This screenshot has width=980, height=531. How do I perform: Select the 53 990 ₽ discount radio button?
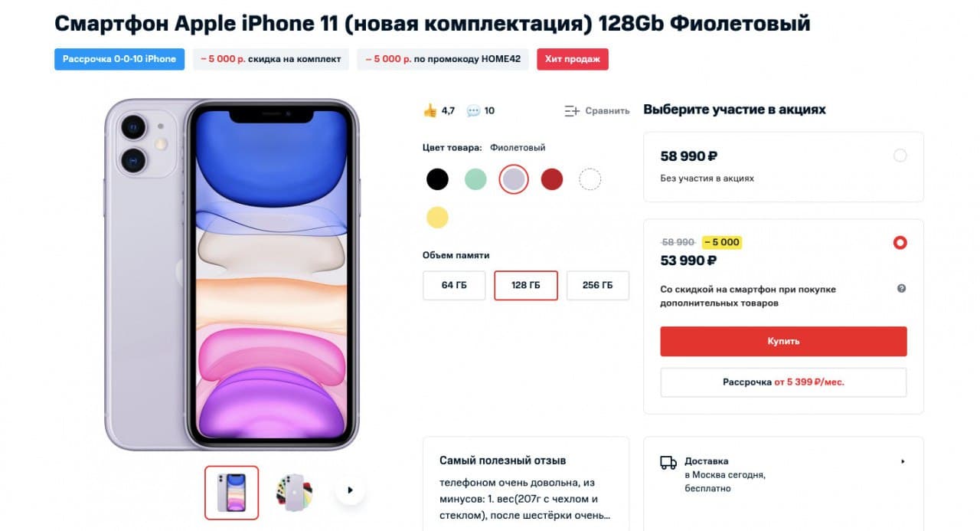click(900, 243)
